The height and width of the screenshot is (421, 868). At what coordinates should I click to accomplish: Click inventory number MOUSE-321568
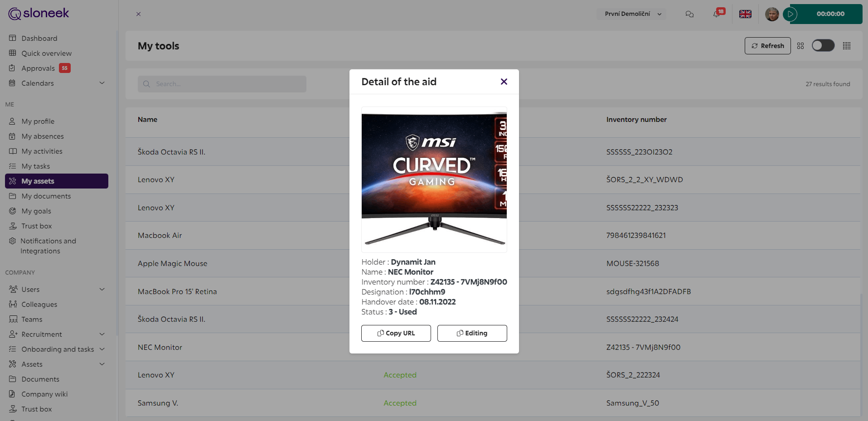(633, 264)
